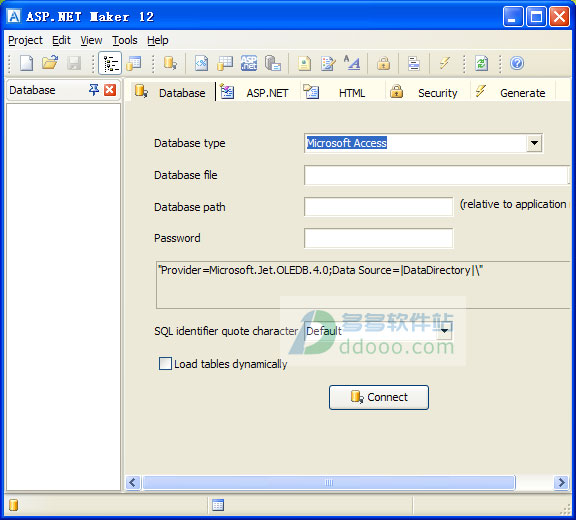Screen dimensions: 576x520
Task: Click the Connect button
Action: 379,397
